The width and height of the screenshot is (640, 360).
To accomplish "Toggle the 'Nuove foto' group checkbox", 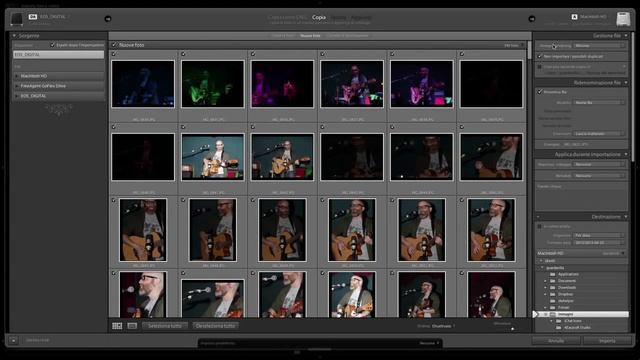I will coord(114,45).
